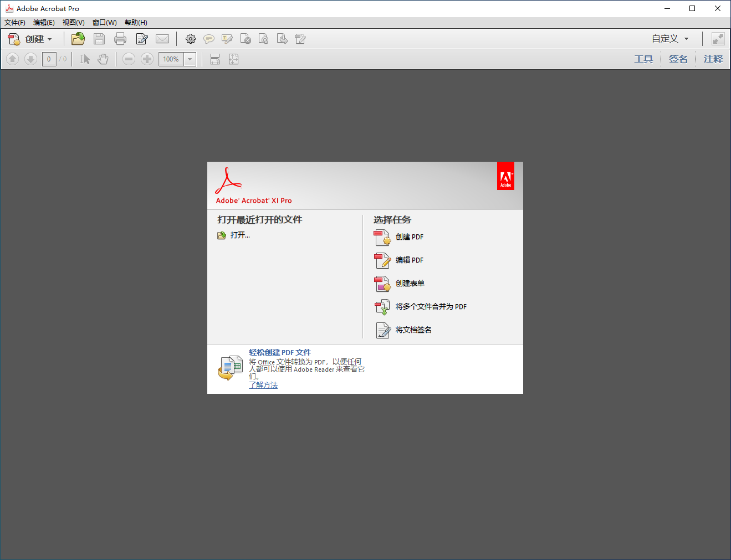Click the 选择任务 heading text
This screenshot has width=731, height=560.
[x=392, y=220]
